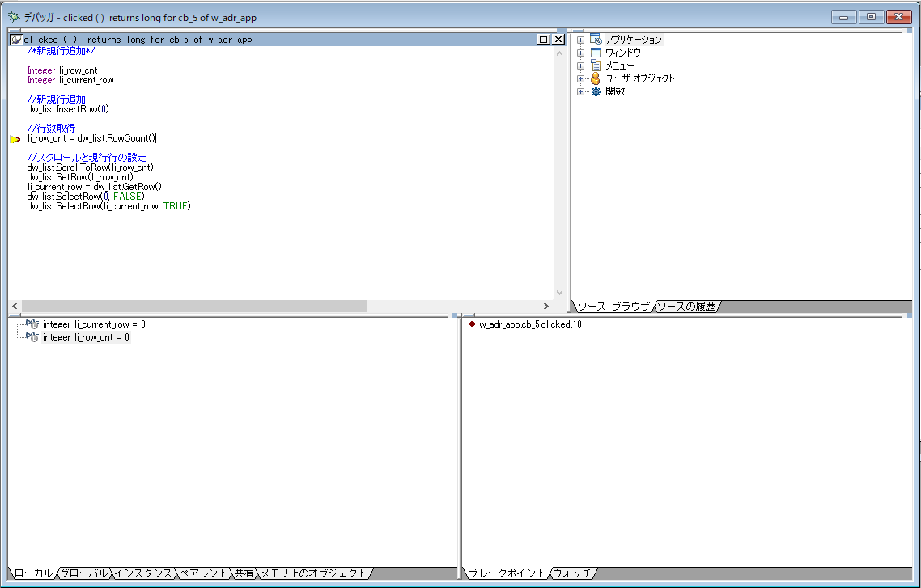Click the li_current_row variable icon
The height and width of the screenshot is (588, 921).
(x=33, y=324)
